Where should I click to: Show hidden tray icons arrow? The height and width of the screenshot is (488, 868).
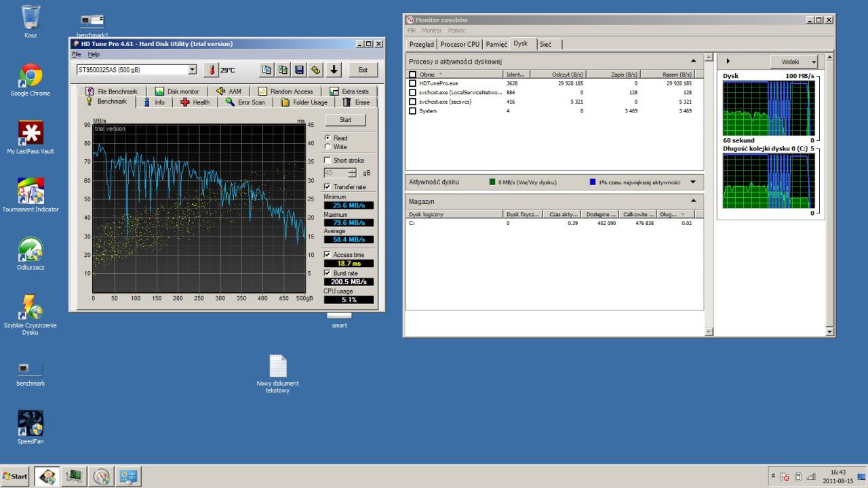pyautogui.click(x=774, y=476)
